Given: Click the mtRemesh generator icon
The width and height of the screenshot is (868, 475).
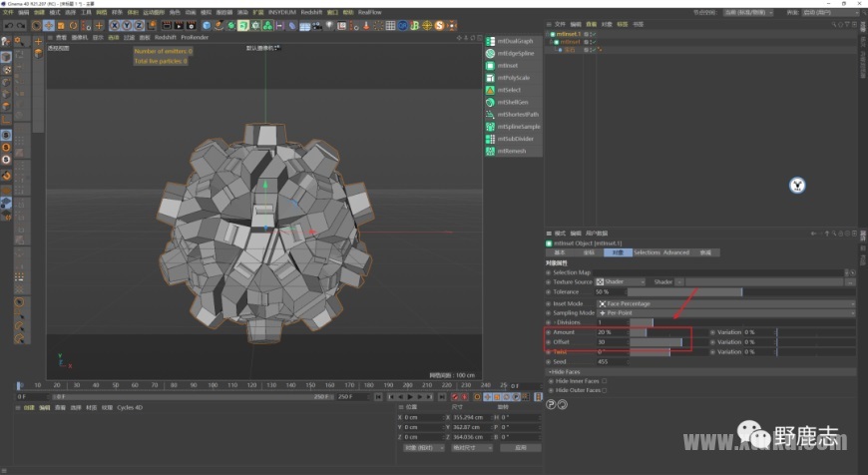Looking at the screenshot, I should 490,151.
